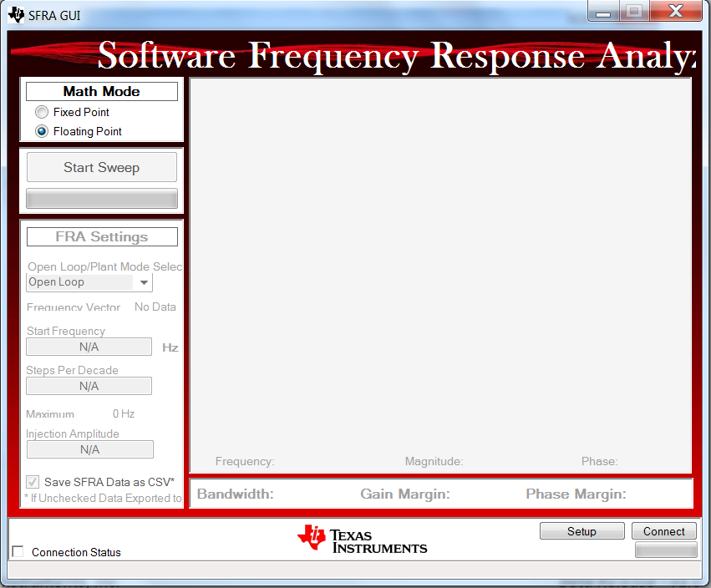Click the Steps Per Decade input field
Screen dimensions: 711x588
pos(89,386)
